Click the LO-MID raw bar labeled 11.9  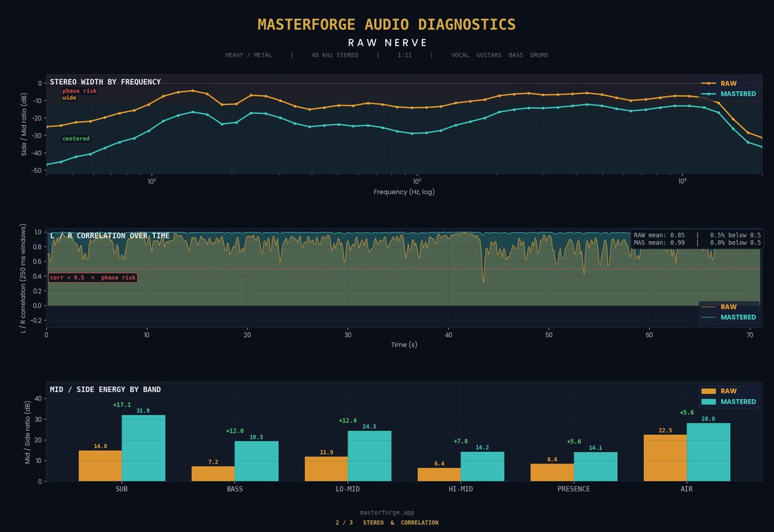[x=326, y=469]
